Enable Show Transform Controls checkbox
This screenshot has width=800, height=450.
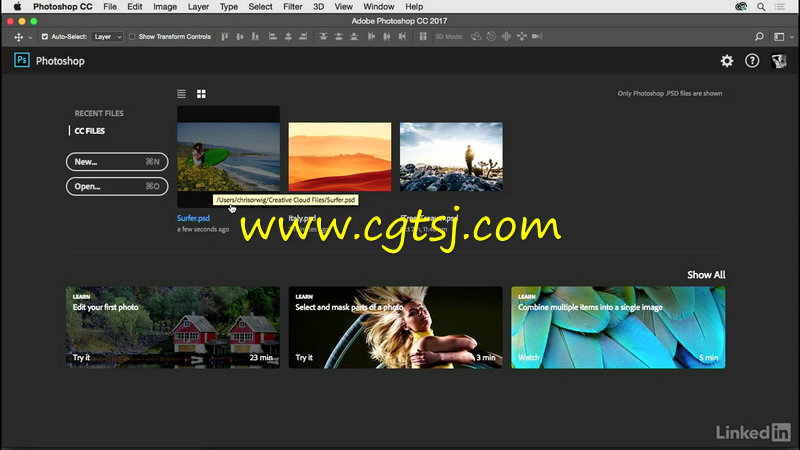coord(132,37)
